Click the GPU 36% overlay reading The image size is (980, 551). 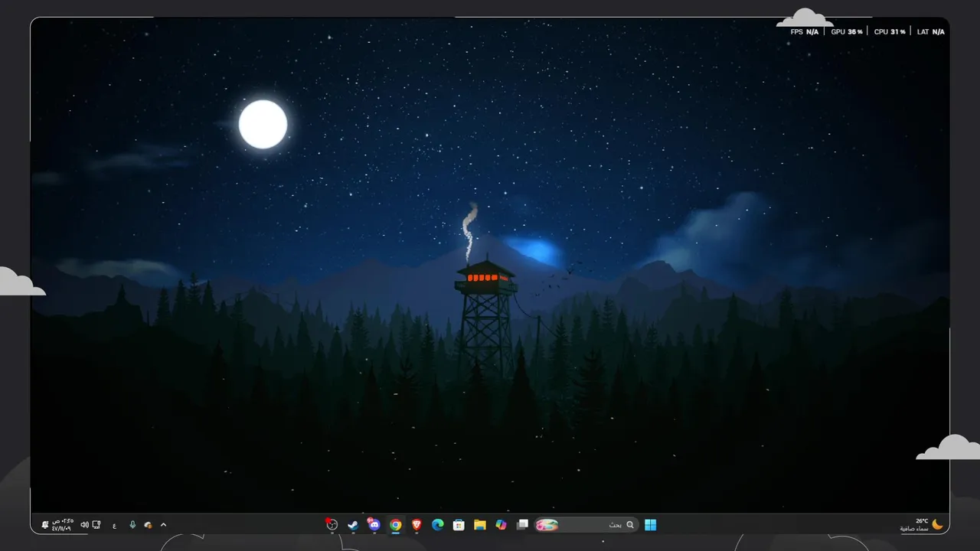pyautogui.click(x=847, y=32)
